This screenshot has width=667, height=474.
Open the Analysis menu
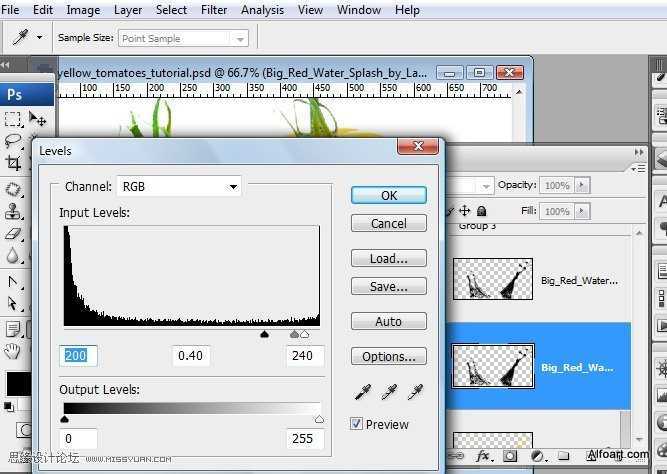(x=262, y=9)
